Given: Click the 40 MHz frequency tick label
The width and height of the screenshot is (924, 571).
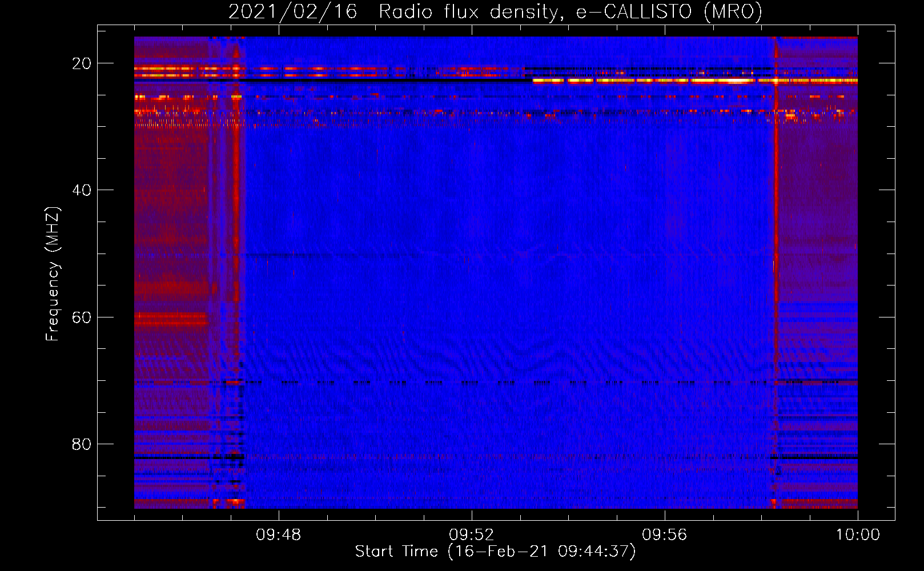Looking at the screenshot, I should pos(82,190).
